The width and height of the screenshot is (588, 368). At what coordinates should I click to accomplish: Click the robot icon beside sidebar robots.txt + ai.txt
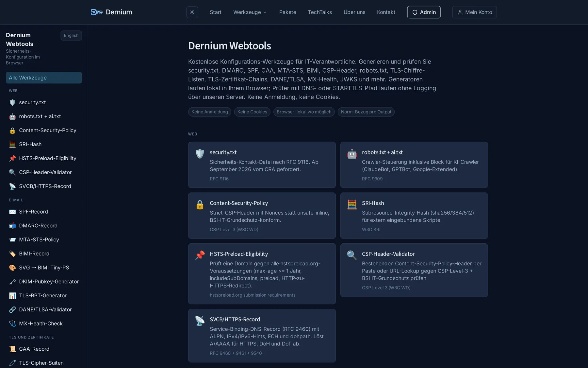[12, 116]
